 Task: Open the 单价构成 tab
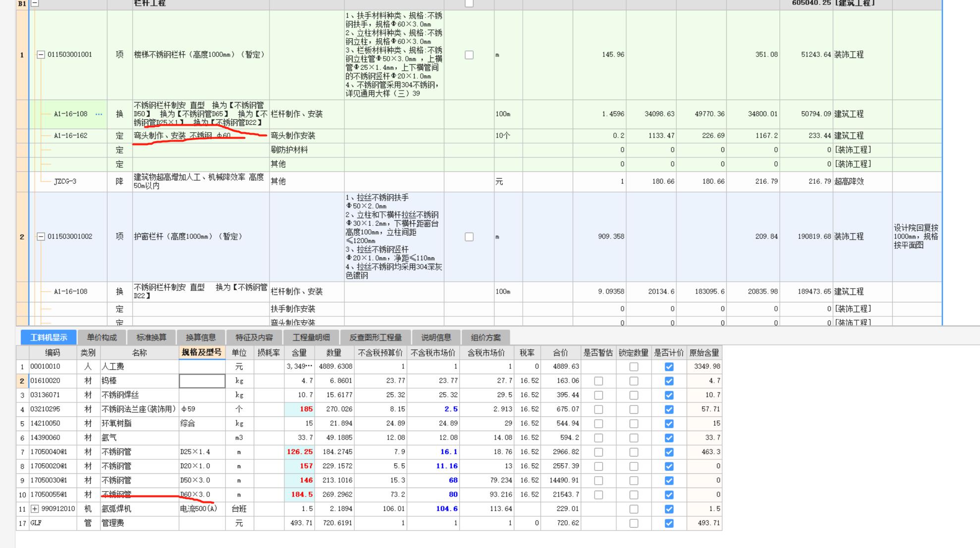(102, 338)
